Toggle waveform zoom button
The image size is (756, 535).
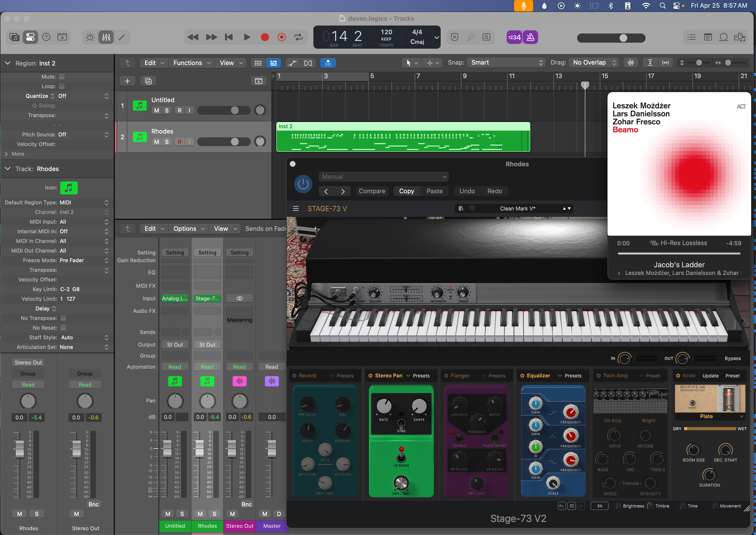pos(630,63)
